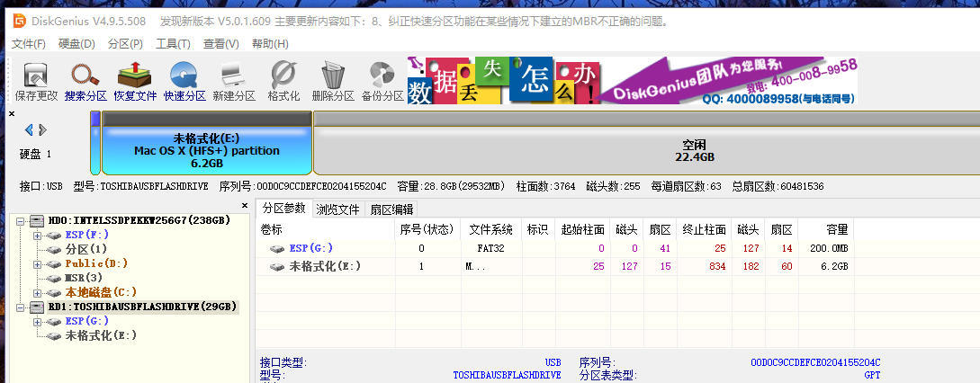
Task: Click the 未格式化(E:) icon in partition table
Action: [x=277, y=267]
